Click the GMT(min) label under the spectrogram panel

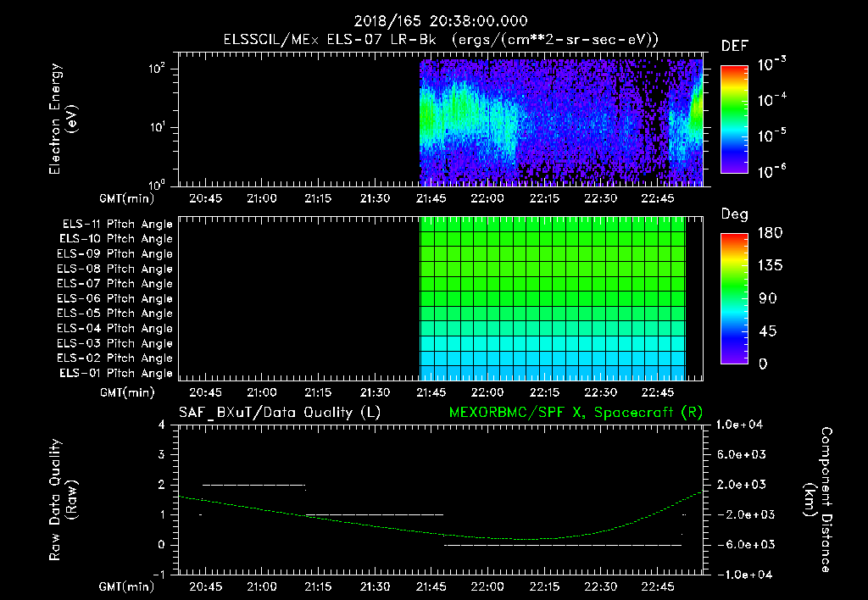click(127, 198)
